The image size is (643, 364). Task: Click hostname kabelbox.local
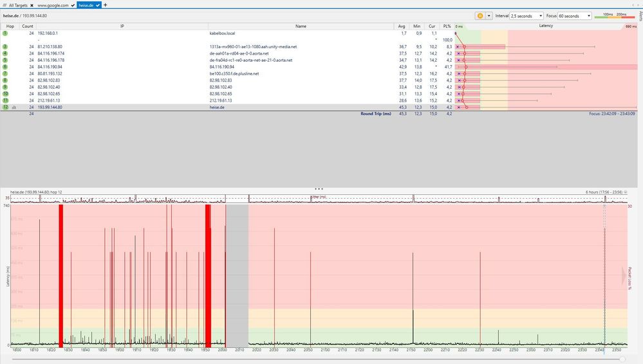pyautogui.click(x=222, y=33)
